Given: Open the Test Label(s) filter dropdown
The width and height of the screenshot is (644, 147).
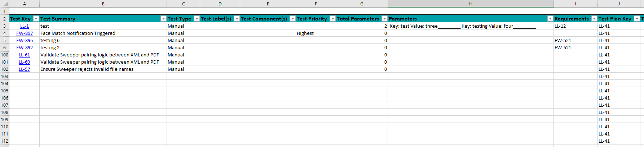Looking at the screenshot, I should point(237,19).
